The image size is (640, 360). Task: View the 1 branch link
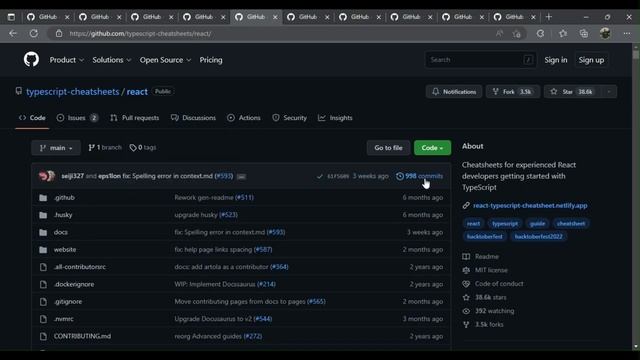(105, 147)
